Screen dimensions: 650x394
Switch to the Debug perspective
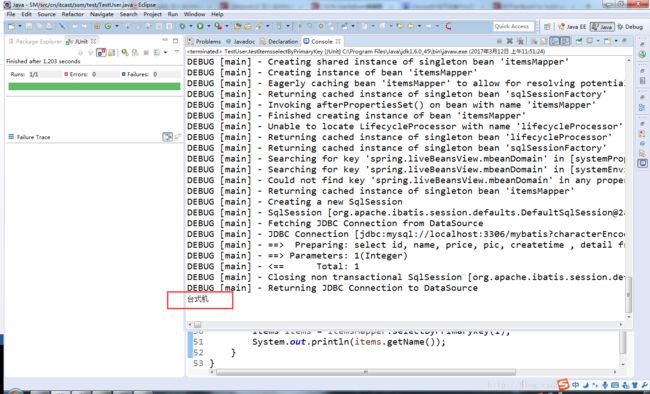click(x=630, y=27)
